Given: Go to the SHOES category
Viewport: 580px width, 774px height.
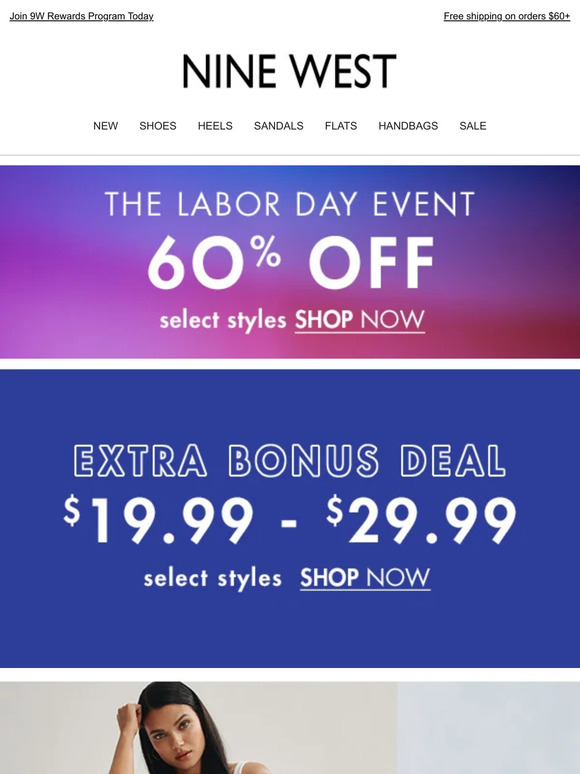Looking at the screenshot, I should click(158, 126).
